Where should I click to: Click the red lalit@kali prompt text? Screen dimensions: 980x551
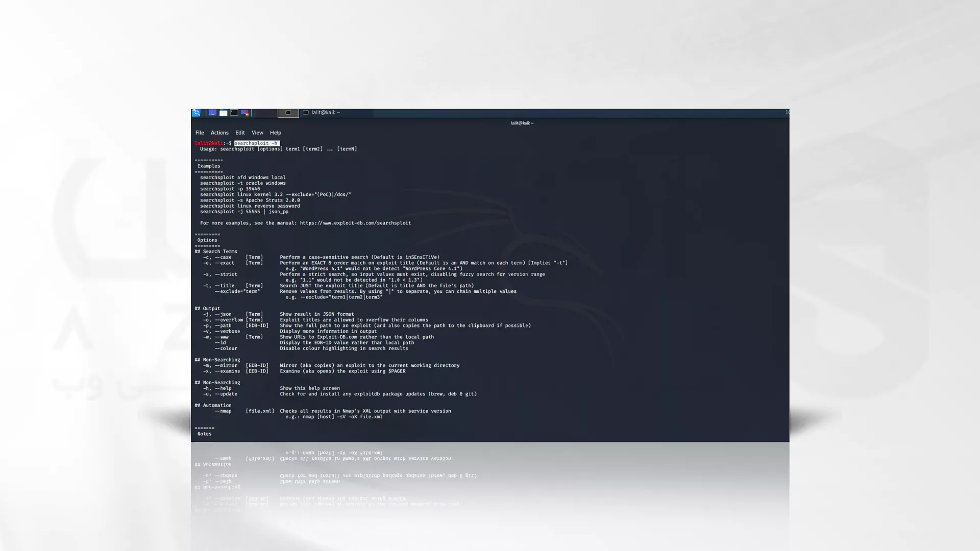pyautogui.click(x=210, y=143)
